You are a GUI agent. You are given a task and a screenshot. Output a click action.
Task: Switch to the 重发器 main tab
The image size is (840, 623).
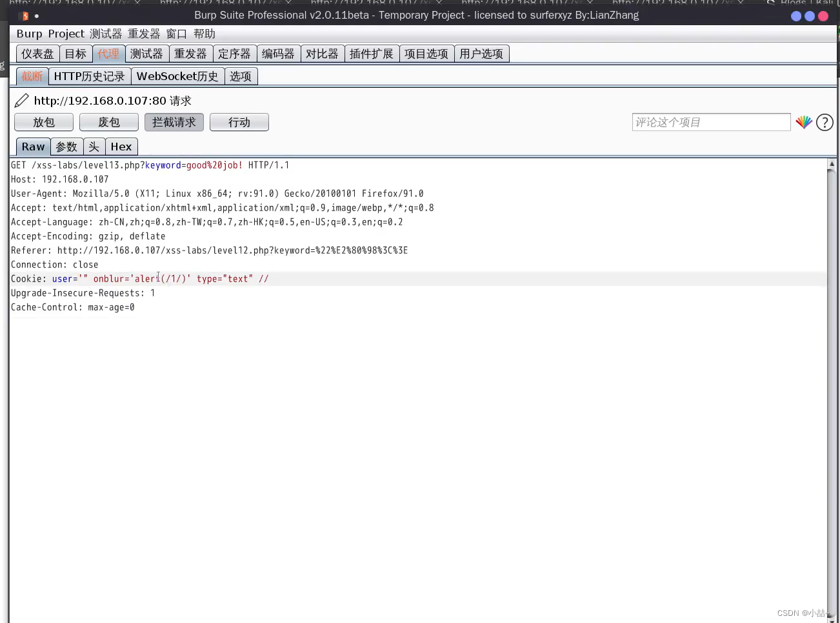coord(190,54)
